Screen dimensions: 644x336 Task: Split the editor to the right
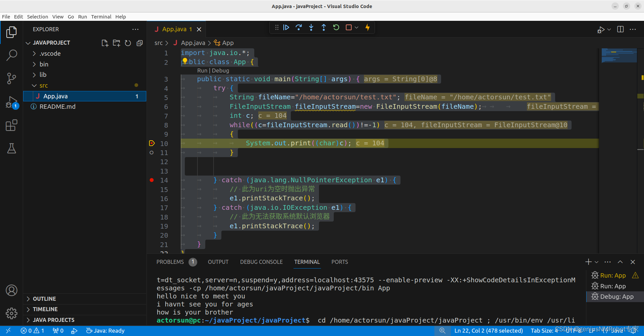(x=621, y=30)
